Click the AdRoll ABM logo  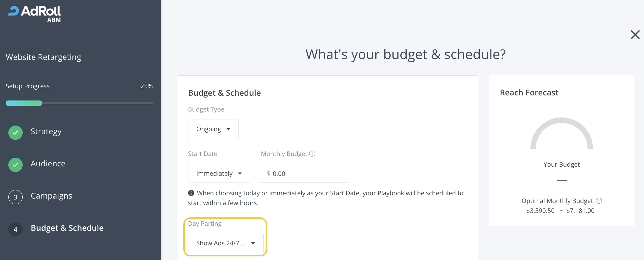coord(35,14)
